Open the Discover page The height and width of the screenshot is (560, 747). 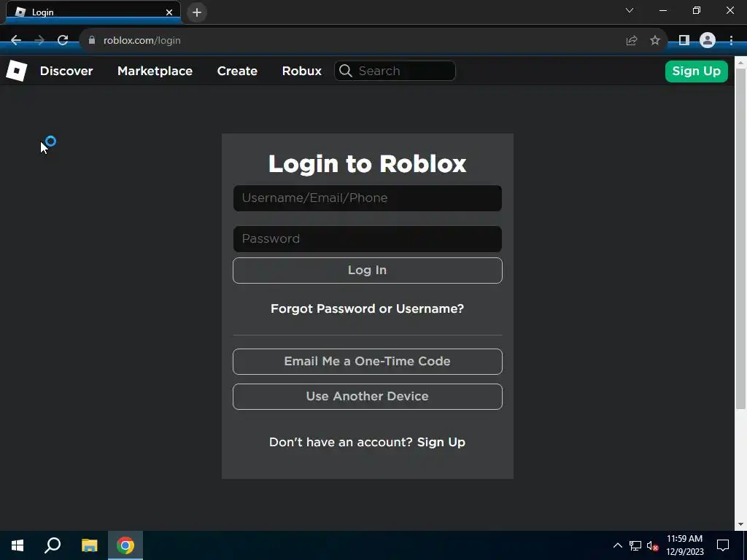pyautogui.click(x=66, y=71)
